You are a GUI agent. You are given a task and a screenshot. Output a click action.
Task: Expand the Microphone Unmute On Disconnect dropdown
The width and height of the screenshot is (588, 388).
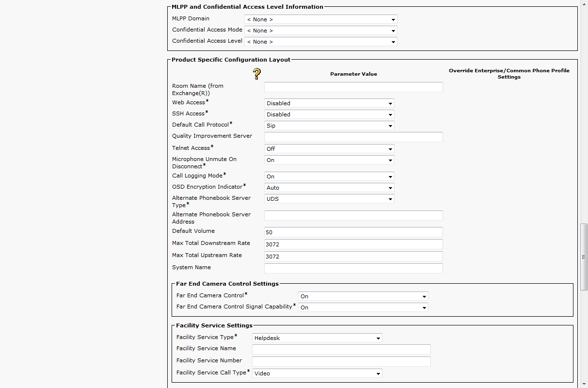(329, 160)
